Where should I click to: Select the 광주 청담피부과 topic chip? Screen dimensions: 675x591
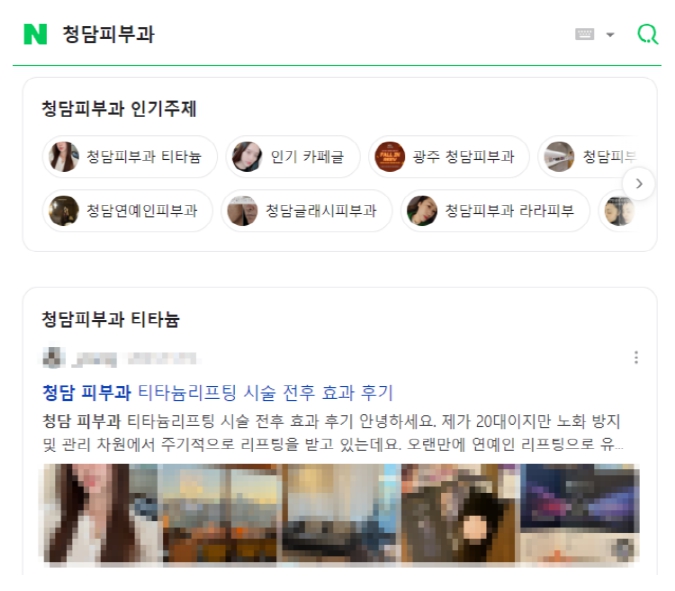click(x=449, y=157)
